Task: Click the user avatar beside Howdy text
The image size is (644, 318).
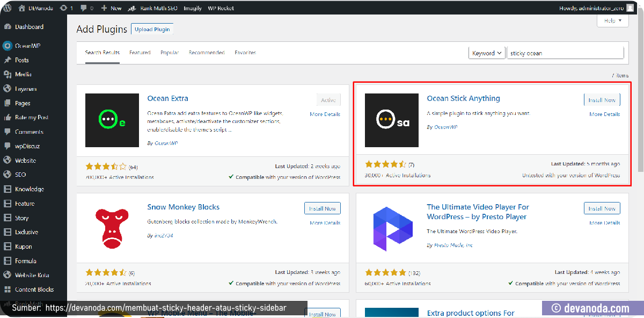Action: 629,8
